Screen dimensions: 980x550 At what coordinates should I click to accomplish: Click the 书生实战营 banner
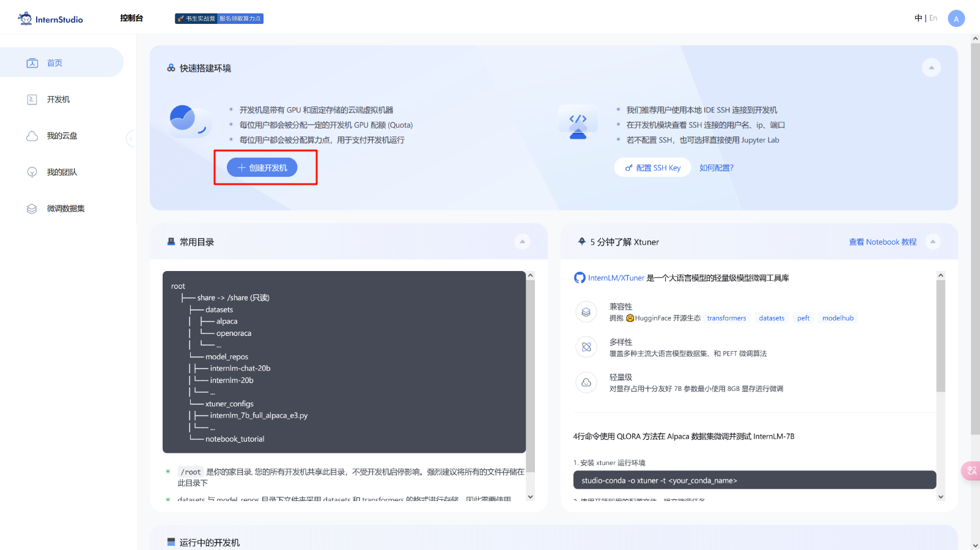pyautogui.click(x=219, y=18)
